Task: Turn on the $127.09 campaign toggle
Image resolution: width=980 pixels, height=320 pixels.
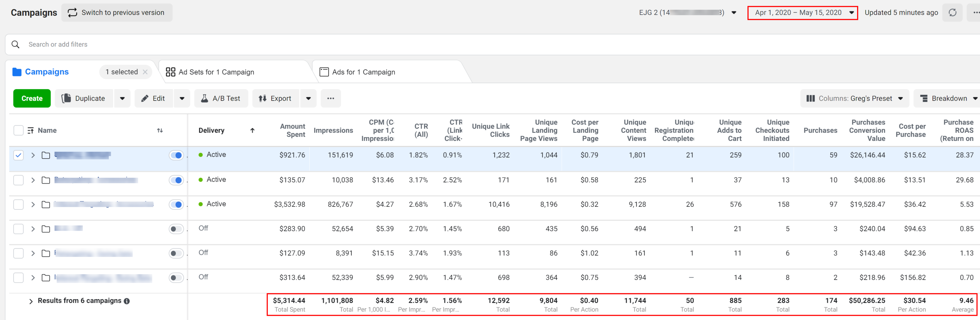Action: [176, 253]
